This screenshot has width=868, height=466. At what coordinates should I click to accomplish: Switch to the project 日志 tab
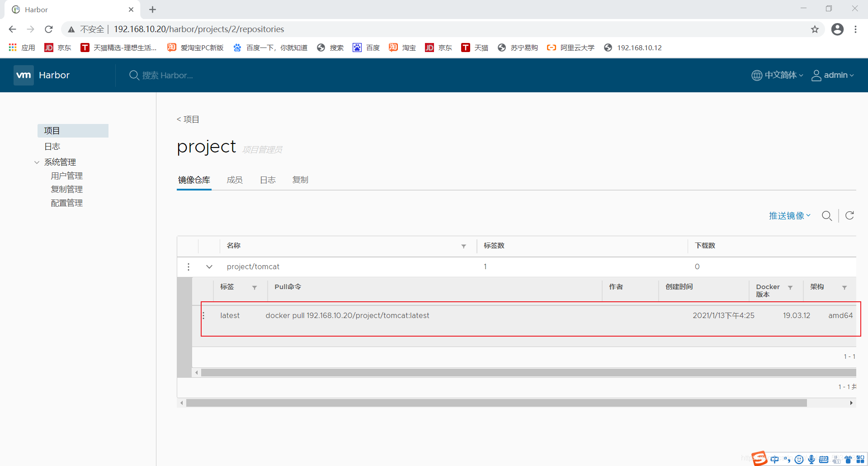(x=268, y=180)
